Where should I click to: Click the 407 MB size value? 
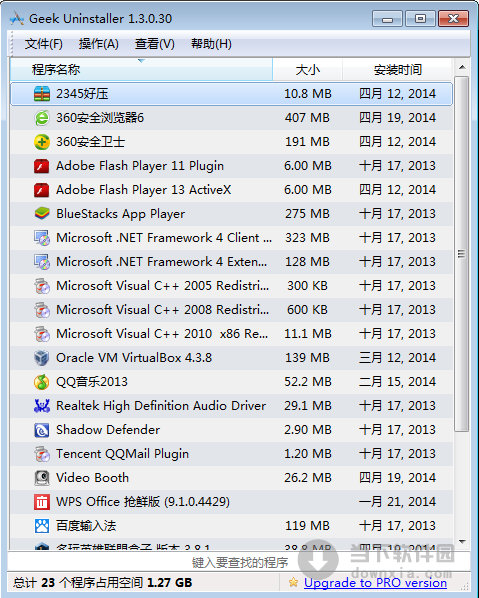tap(307, 118)
